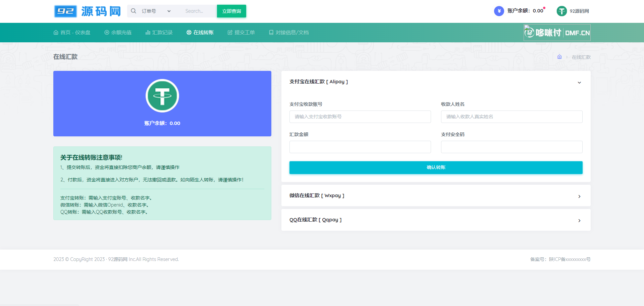The width and height of the screenshot is (644, 306).
Task: Click the book icon beside 对接信息/文档
Action: (271, 33)
